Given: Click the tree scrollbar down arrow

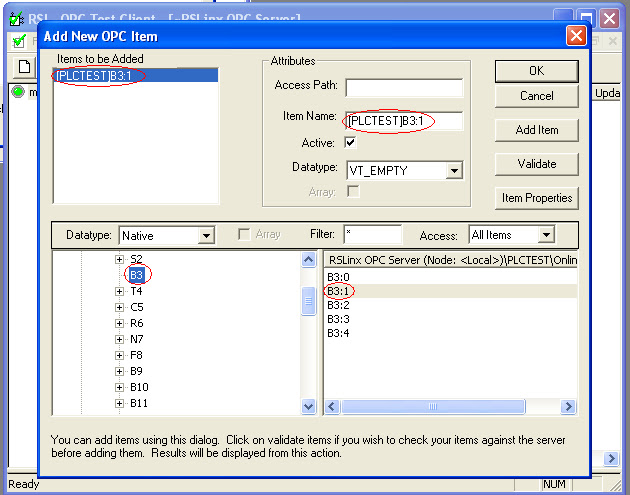Looking at the screenshot, I should 309,406.
